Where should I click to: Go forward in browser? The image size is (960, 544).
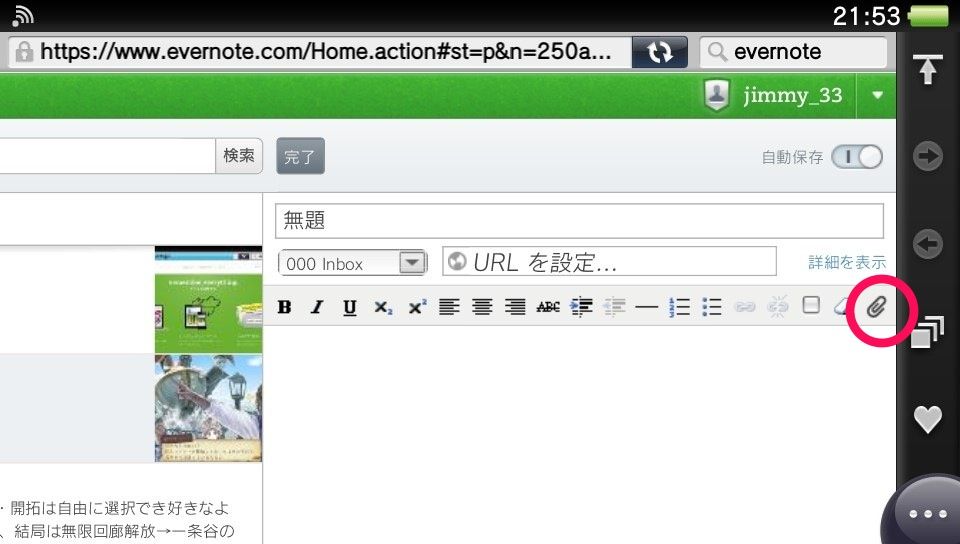tap(928, 156)
